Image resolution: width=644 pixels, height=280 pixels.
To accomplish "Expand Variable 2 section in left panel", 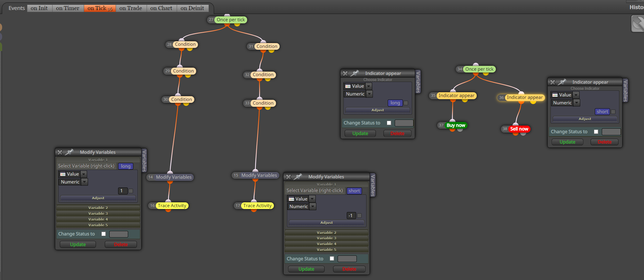I will [x=98, y=208].
